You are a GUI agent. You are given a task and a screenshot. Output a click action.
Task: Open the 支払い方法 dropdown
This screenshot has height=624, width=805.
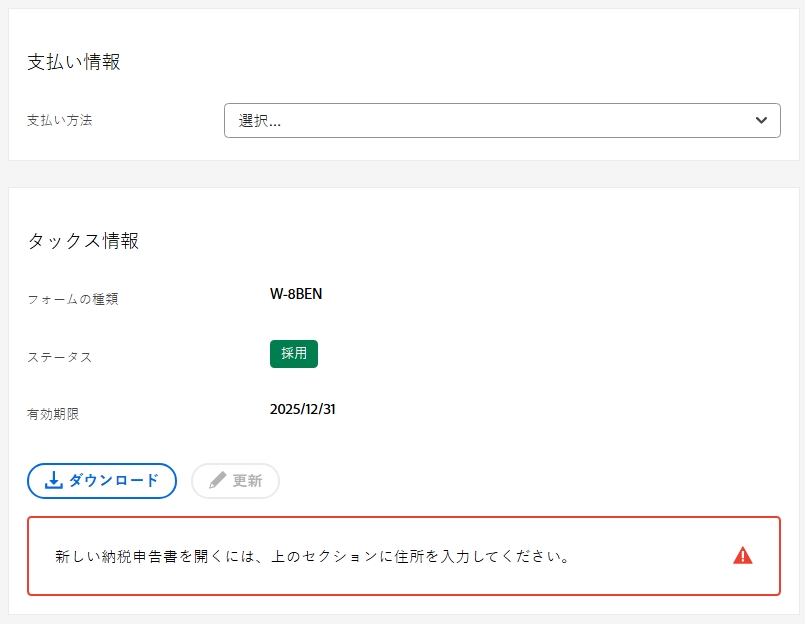[x=502, y=121]
